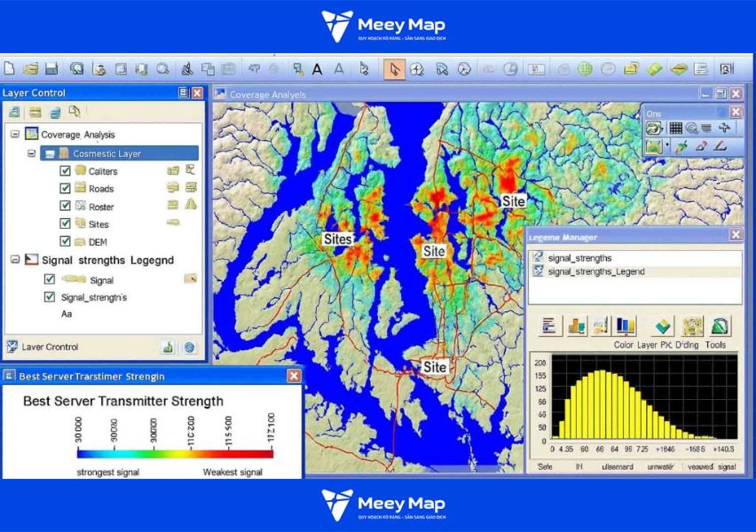Screen dimensions: 756x532
Task: Click the green globe grid icon in toolbar
Action: pos(585,69)
